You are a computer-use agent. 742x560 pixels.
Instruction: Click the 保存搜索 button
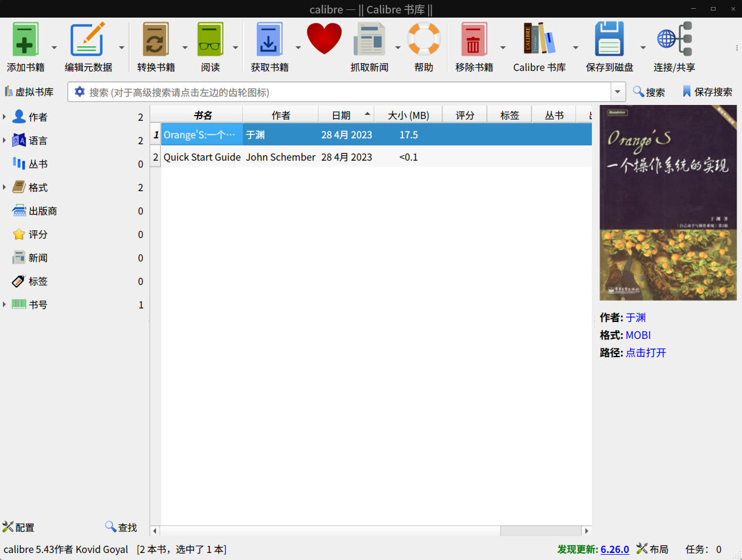click(x=707, y=92)
